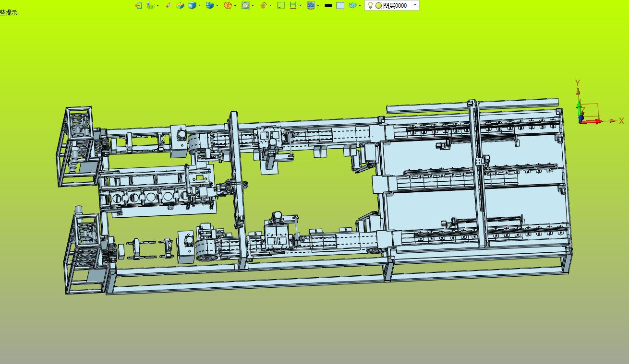Expand the orange polyhedron dropdown arrow
629x364 pixels.
coord(235,6)
